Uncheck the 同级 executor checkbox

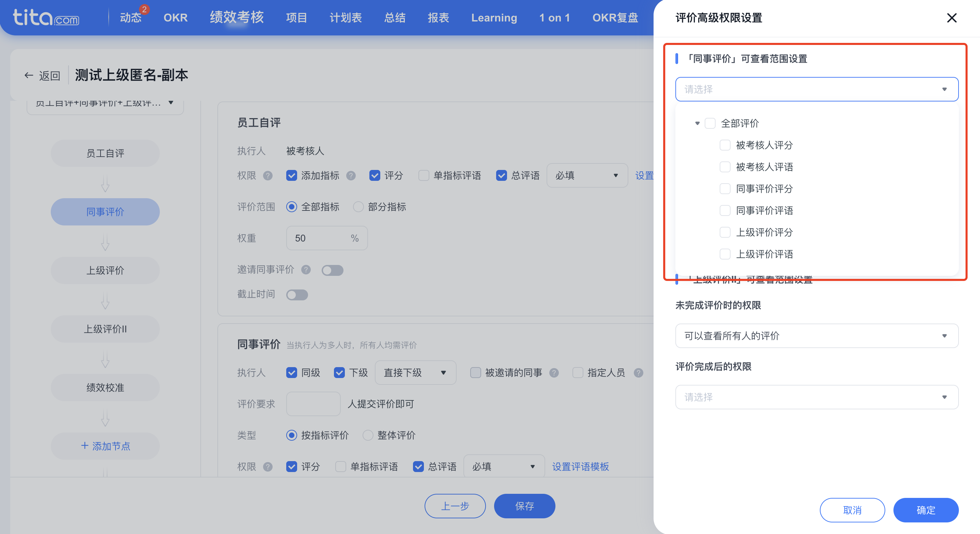(291, 373)
